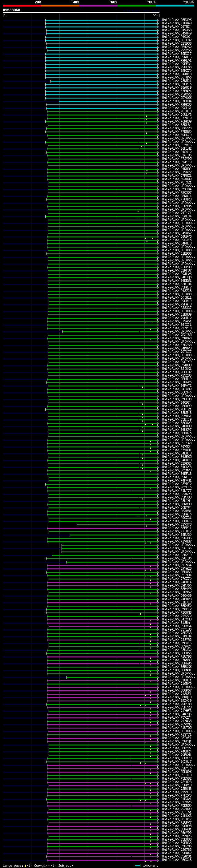Click the UniRef100_O14110 hit name
197x868 pixels.
click(x=177, y=162)
